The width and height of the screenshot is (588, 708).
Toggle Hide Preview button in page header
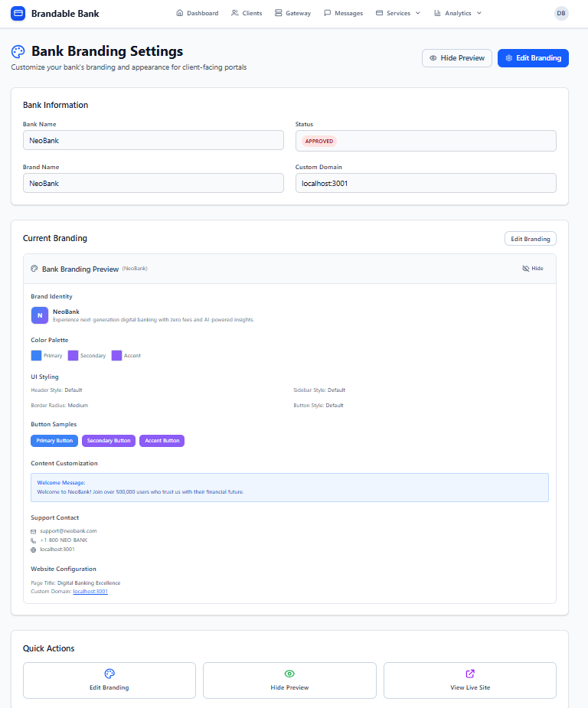point(456,58)
